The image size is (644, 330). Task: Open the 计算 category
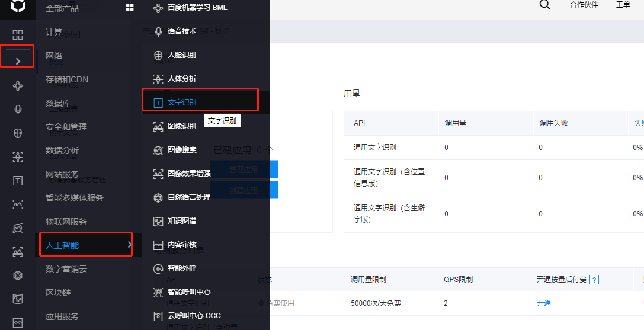point(54,32)
